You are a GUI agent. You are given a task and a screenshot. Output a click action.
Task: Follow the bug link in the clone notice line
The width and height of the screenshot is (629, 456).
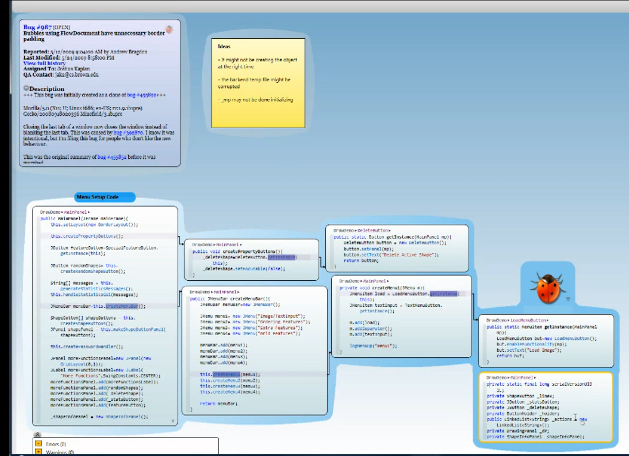[142, 95]
